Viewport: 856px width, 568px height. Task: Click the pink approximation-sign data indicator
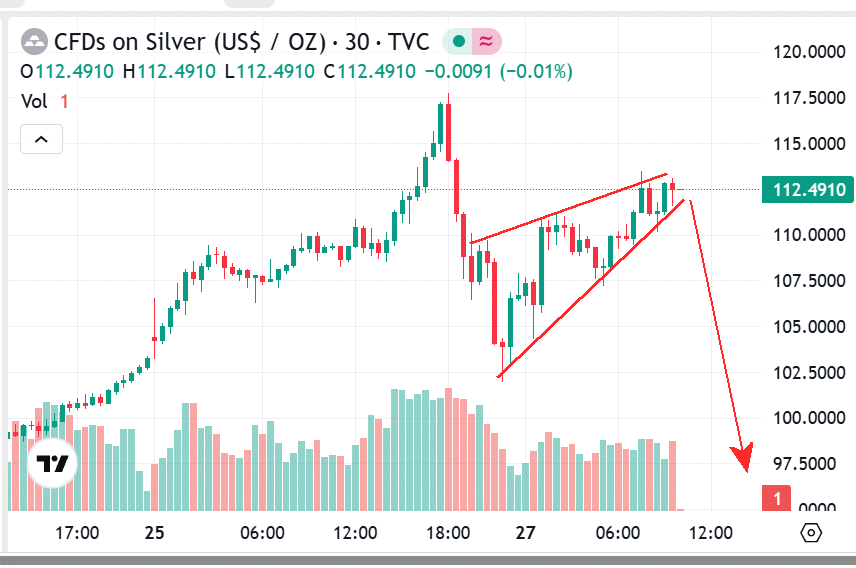486,42
